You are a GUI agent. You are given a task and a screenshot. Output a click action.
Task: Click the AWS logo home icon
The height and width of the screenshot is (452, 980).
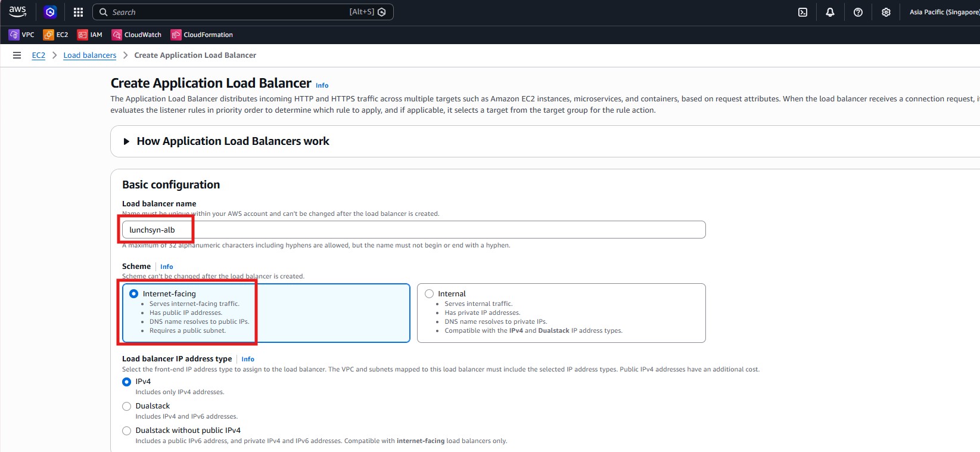[17, 12]
